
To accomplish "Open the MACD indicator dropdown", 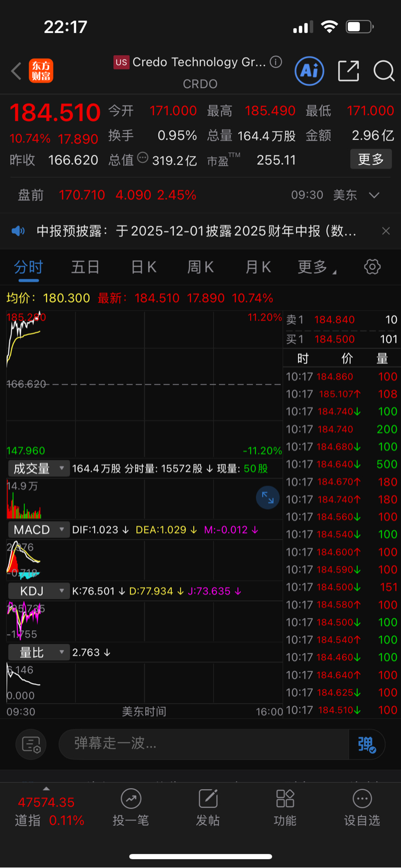I will [x=39, y=530].
